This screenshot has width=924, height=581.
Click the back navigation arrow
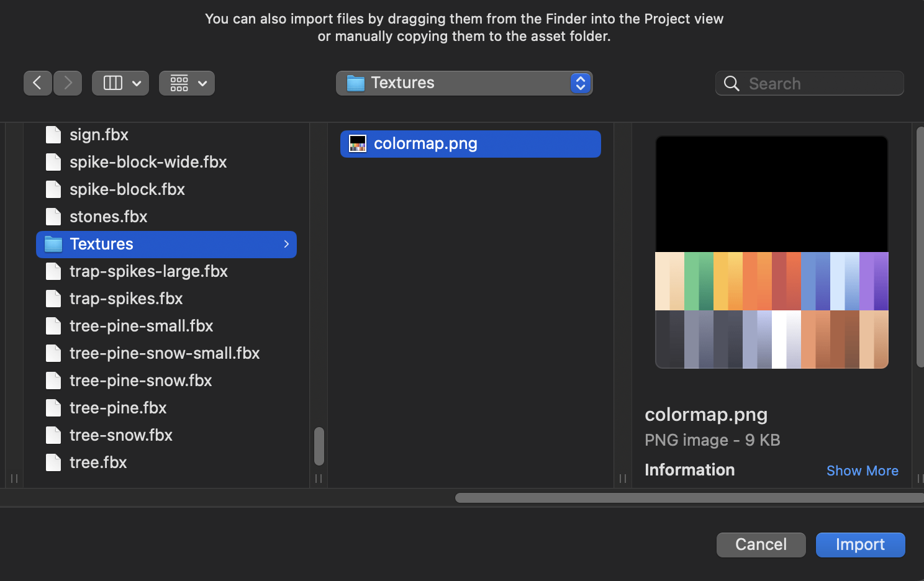(37, 83)
